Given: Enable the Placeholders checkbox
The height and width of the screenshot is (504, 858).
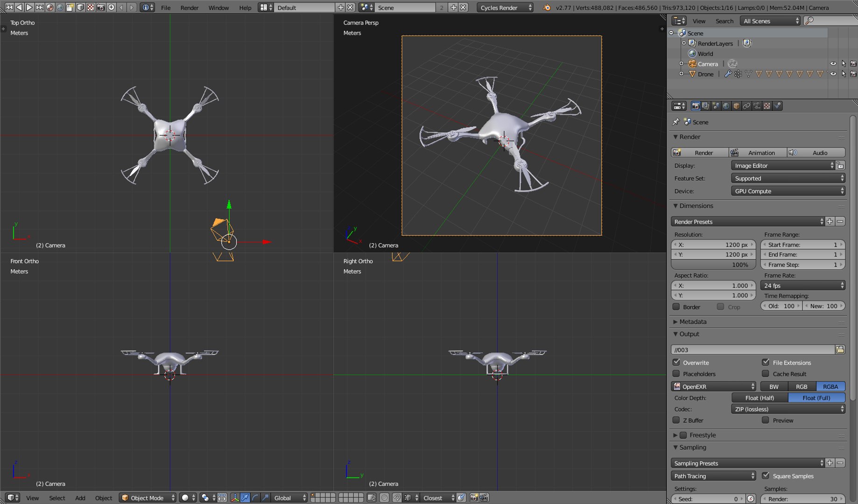Looking at the screenshot, I should (x=676, y=373).
